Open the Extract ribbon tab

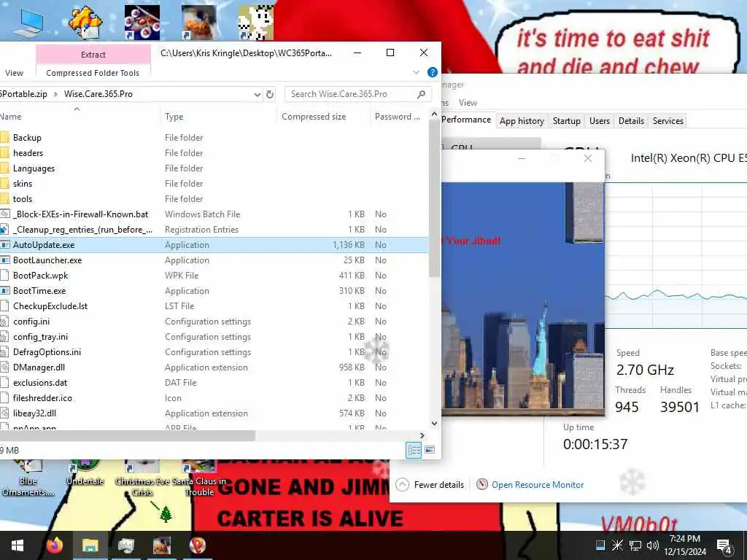point(93,55)
